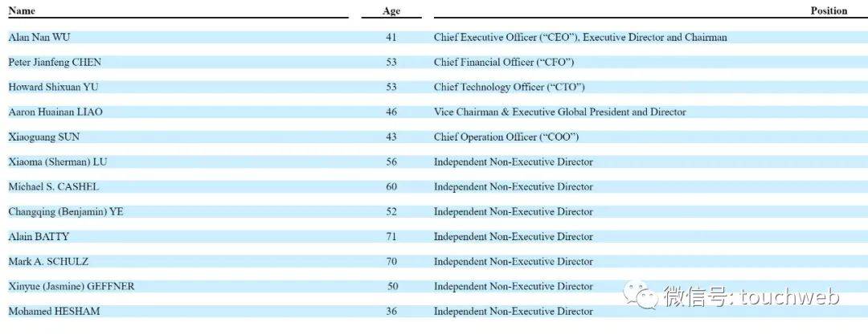Select Xiaoguang SUN in the table
The image size is (868, 335).
[43, 137]
